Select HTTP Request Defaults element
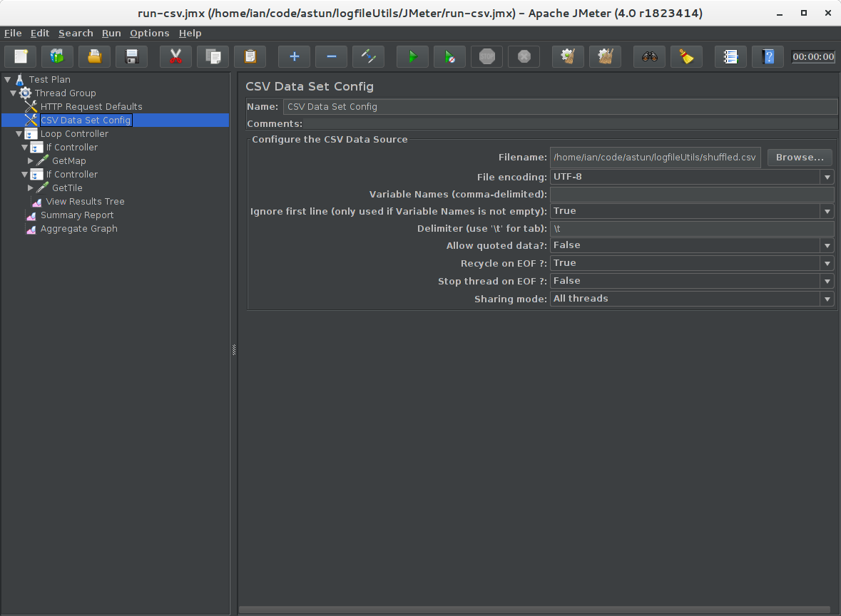 (91, 107)
